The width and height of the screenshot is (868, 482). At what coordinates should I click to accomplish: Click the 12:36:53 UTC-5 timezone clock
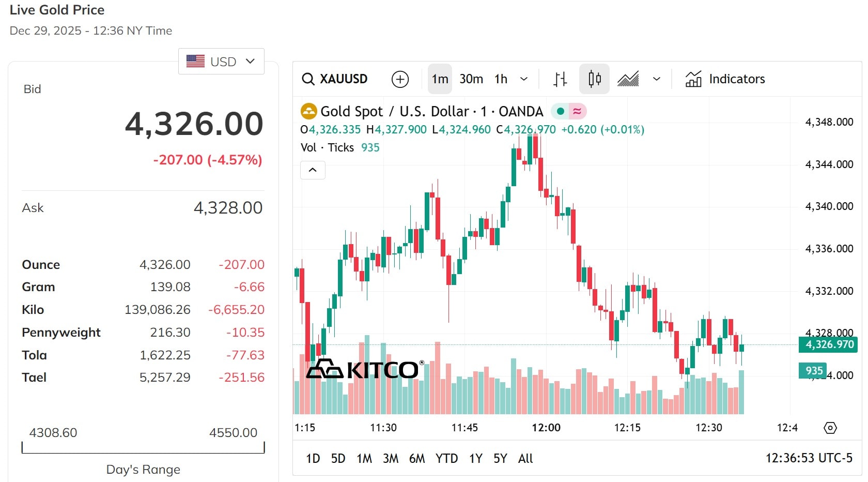coord(809,458)
